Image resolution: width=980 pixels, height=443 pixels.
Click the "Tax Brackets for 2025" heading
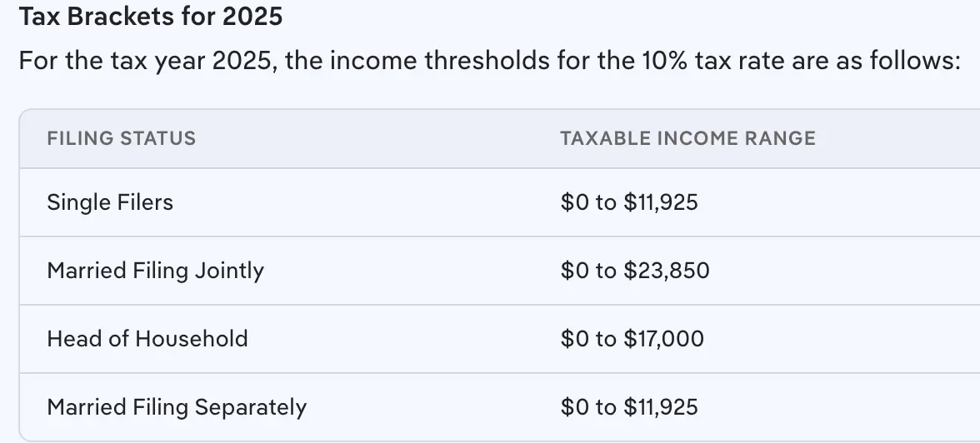pos(150,17)
